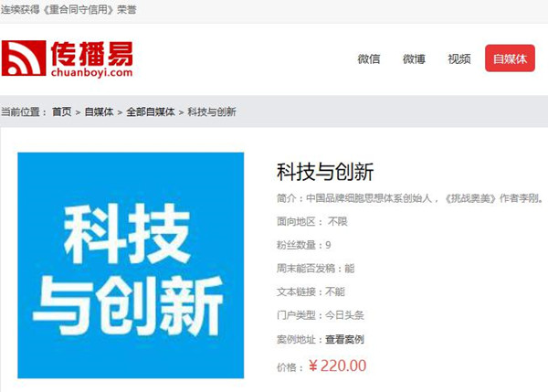The width and height of the screenshot is (548, 392).
Task: Click the 重合同守信用 honor notice text
Action: coord(68,9)
